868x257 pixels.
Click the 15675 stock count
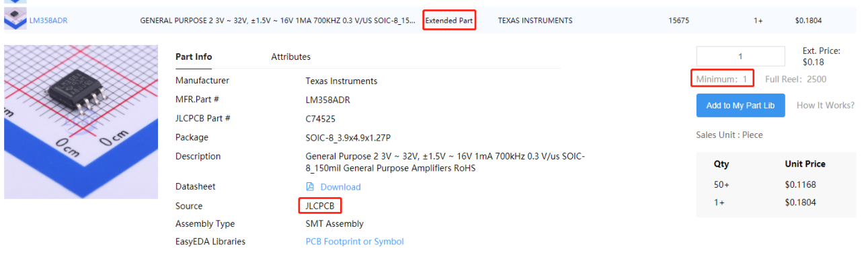click(x=679, y=21)
